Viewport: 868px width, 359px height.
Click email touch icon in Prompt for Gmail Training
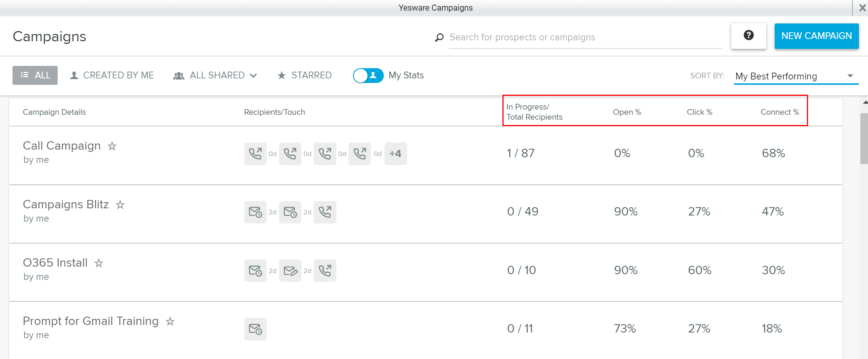(255, 329)
